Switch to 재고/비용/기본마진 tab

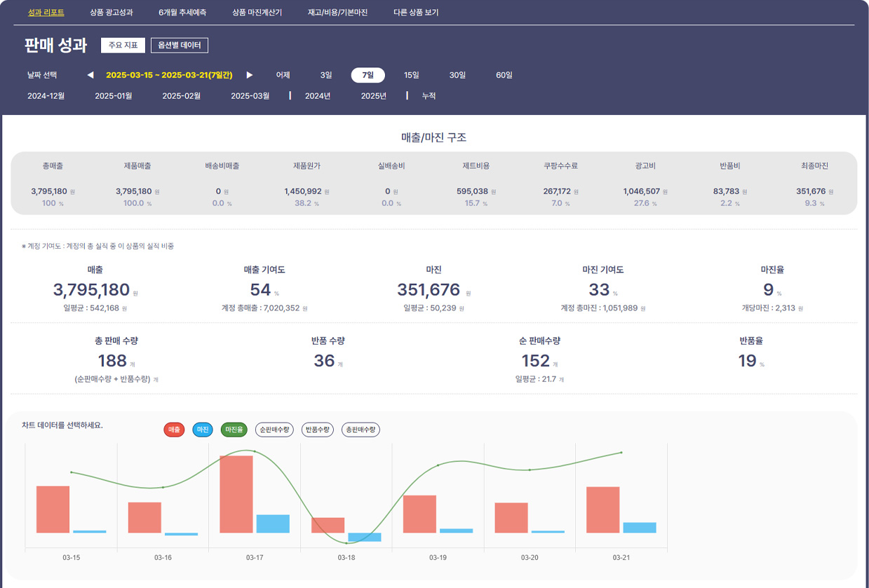(337, 13)
